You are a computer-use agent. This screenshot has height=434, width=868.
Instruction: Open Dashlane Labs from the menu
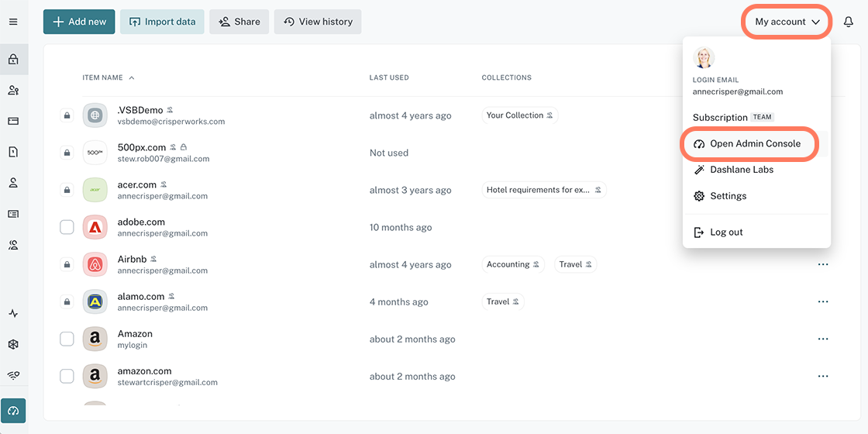[x=741, y=170]
